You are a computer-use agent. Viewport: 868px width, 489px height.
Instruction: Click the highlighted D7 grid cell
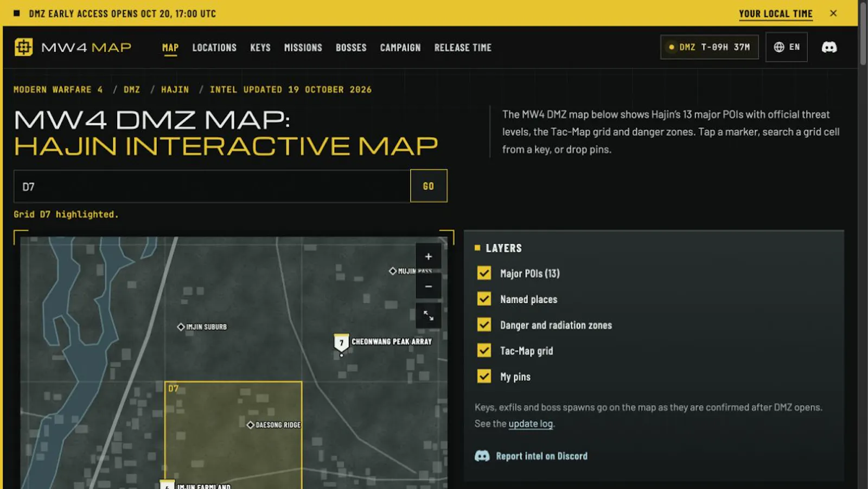pos(233,434)
